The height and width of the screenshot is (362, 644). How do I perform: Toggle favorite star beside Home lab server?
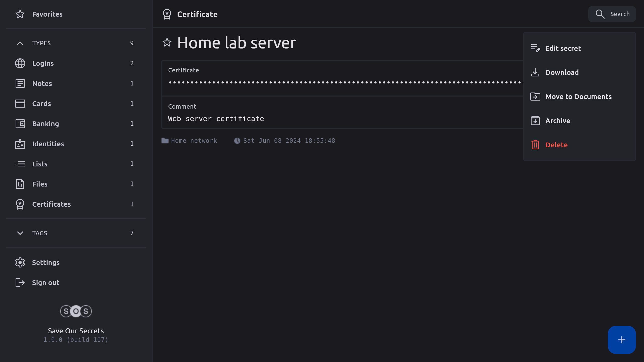(x=167, y=42)
